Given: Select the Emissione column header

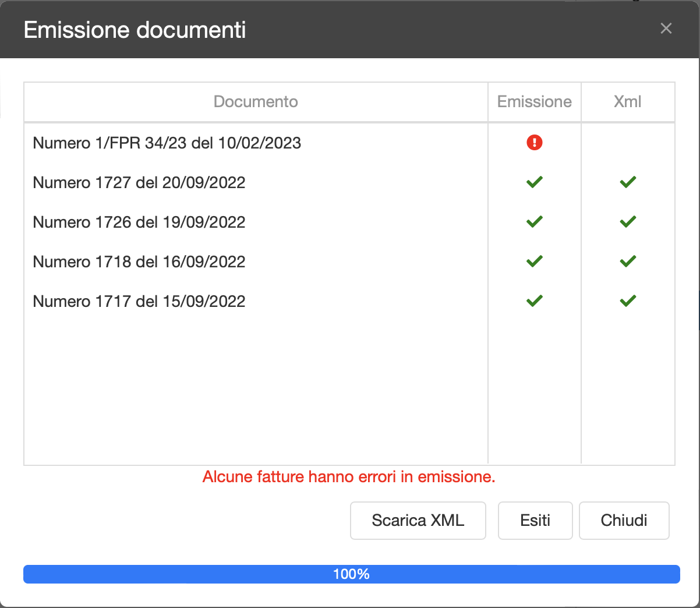Looking at the screenshot, I should click(534, 101).
